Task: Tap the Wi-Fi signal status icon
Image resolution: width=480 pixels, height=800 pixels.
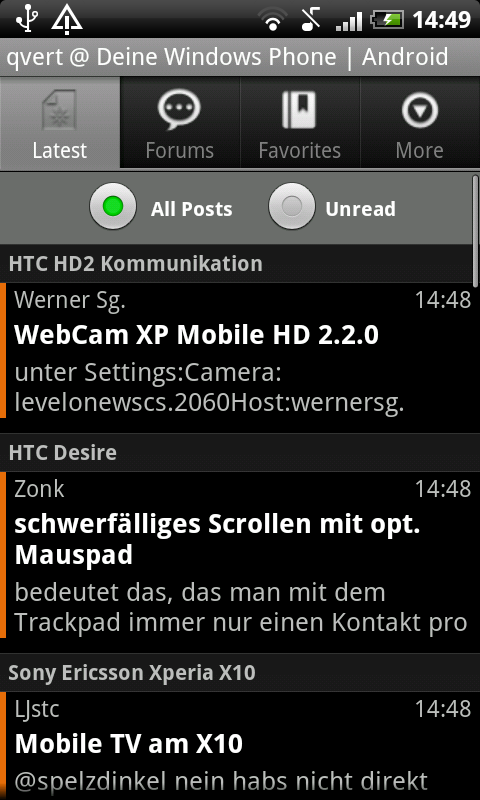Action: (273, 19)
